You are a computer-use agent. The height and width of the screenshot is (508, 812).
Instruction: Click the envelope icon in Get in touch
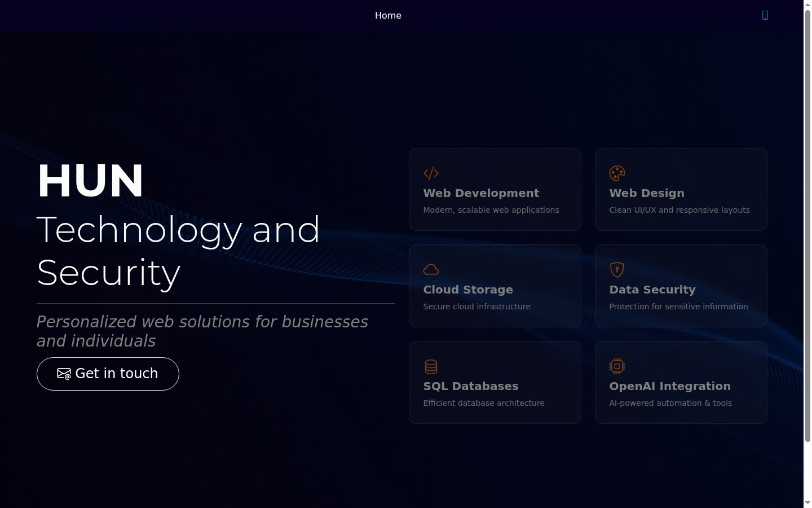pos(64,374)
